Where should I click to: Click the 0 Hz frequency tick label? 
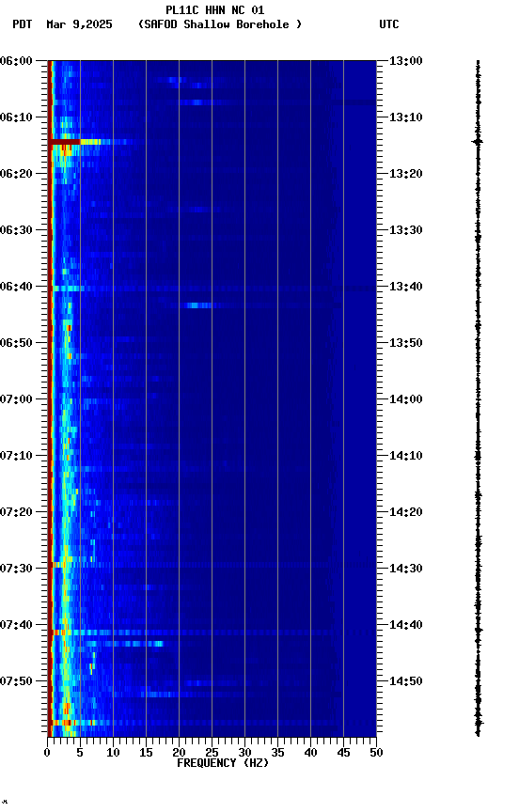click(x=48, y=753)
